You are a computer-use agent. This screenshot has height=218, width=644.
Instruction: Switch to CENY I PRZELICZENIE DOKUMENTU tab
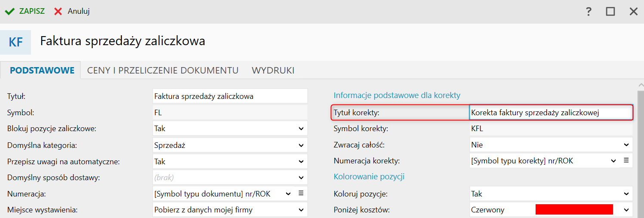163,71
